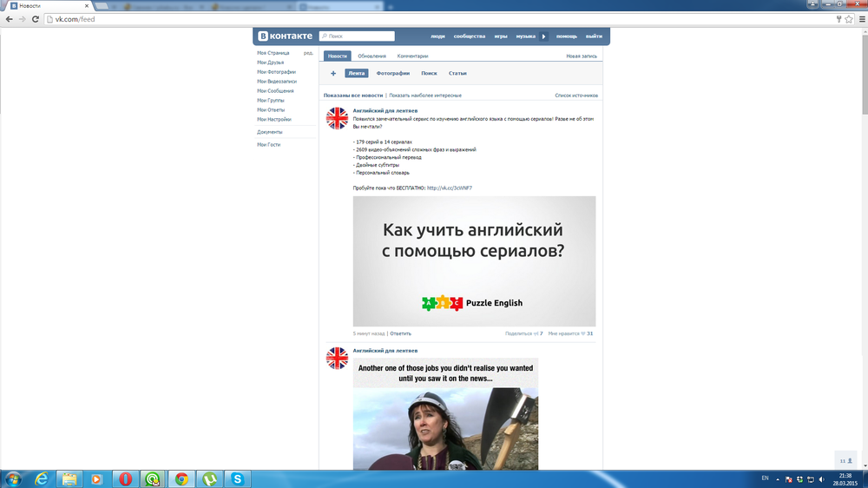Click the VKontakte logo in header

point(285,36)
